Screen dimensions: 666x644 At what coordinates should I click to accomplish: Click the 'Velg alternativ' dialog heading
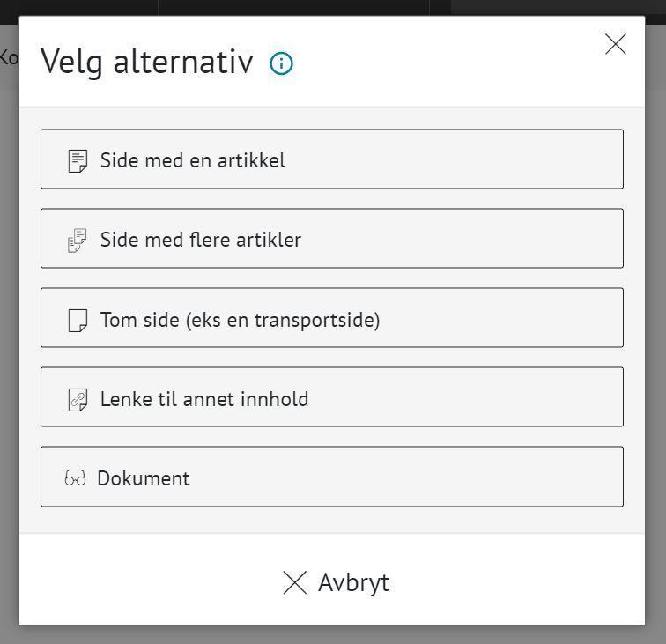[147, 63]
